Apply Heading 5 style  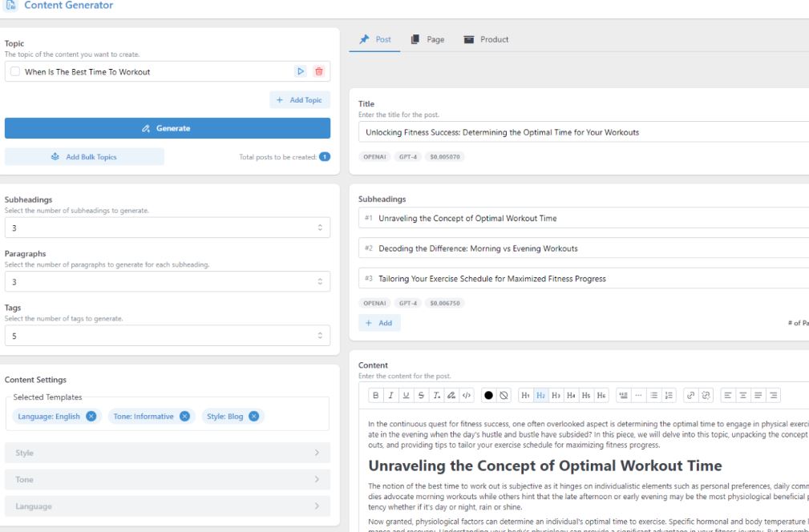point(586,395)
